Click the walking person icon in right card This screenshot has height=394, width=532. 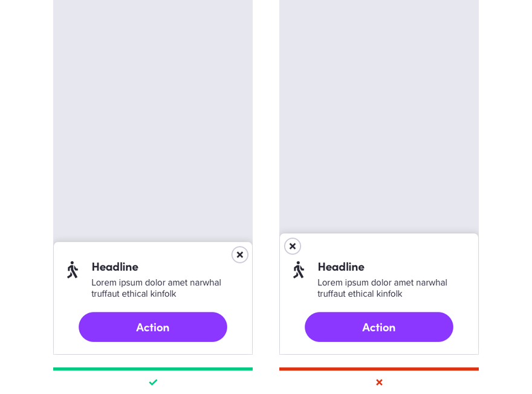pos(299,270)
